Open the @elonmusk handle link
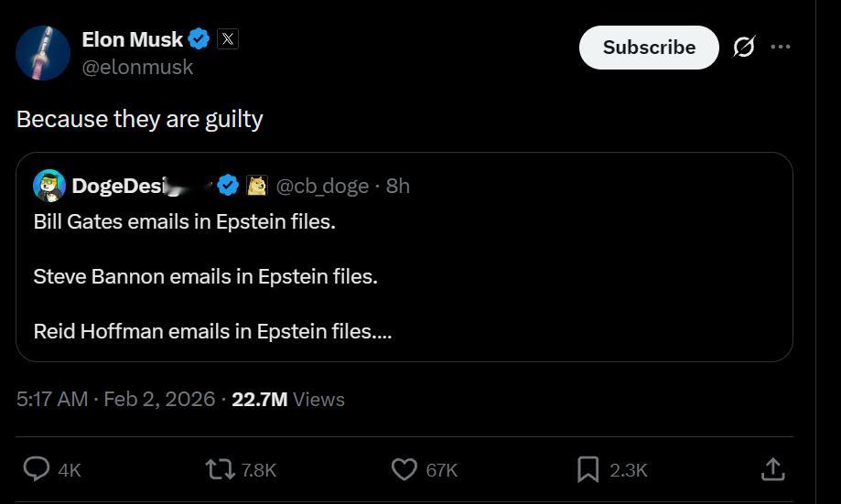Screen dimensions: 841x504 tap(137, 67)
